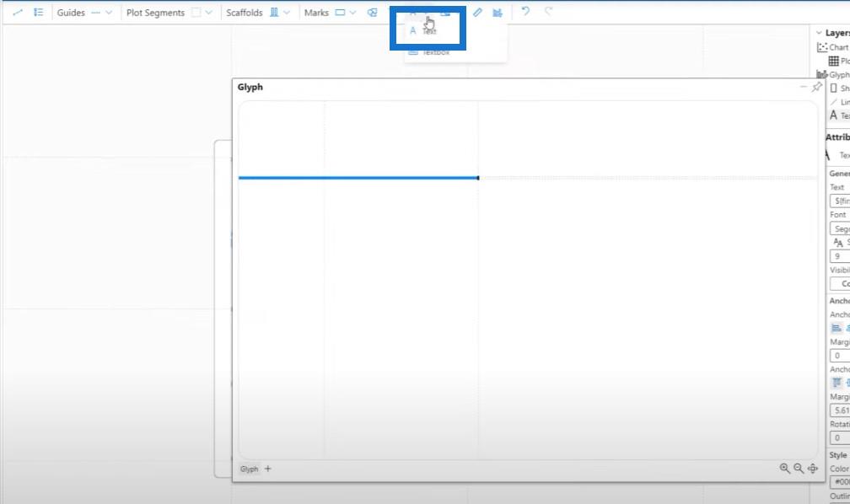Open the Guides dropdown arrow
The image size is (850, 504).
[109, 13]
